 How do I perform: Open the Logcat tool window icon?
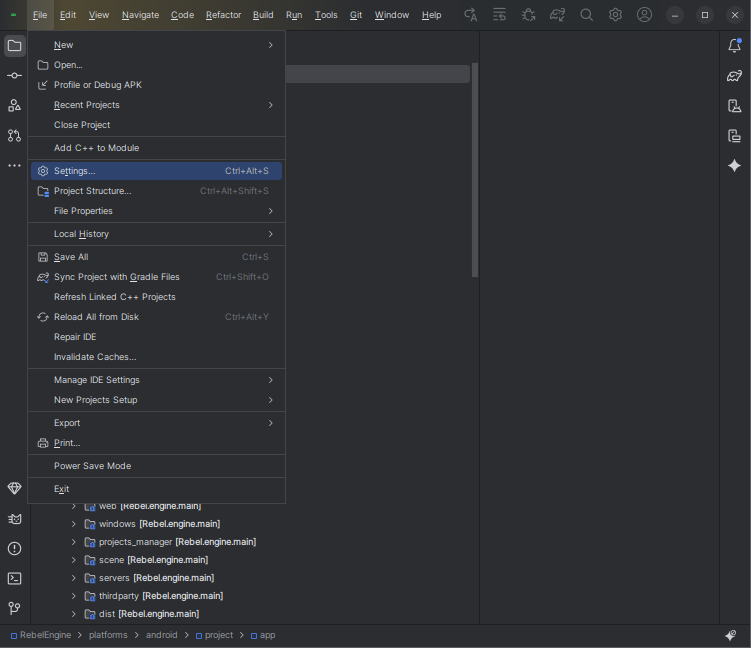click(x=14, y=519)
